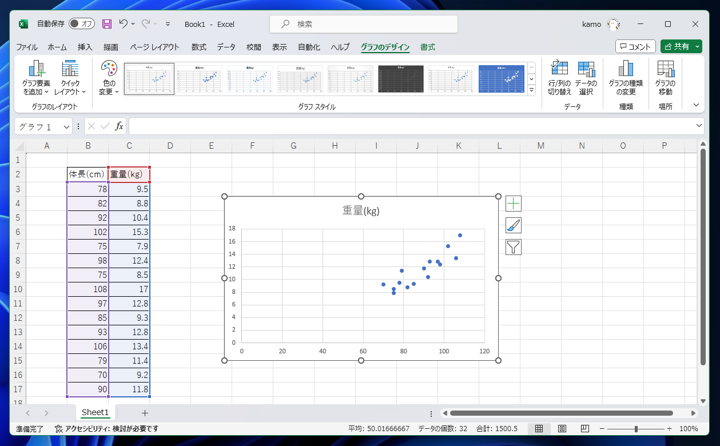Select the Sheet1 tab
This screenshot has height=446, width=720.
(95, 412)
